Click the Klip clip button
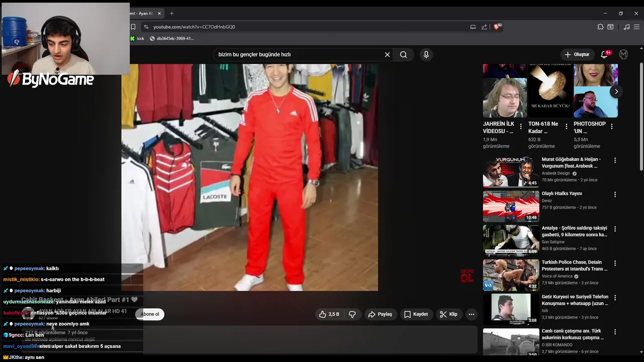The height and width of the screenshot is (362, 644). (x=448, y=314)
